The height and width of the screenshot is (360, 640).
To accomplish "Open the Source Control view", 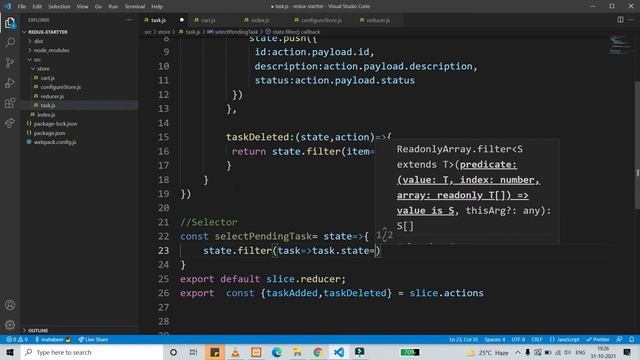I will click(10, 62).
